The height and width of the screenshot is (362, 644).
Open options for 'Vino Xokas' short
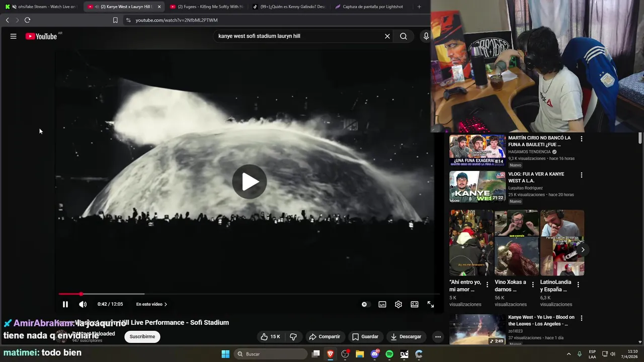point(533,285)
